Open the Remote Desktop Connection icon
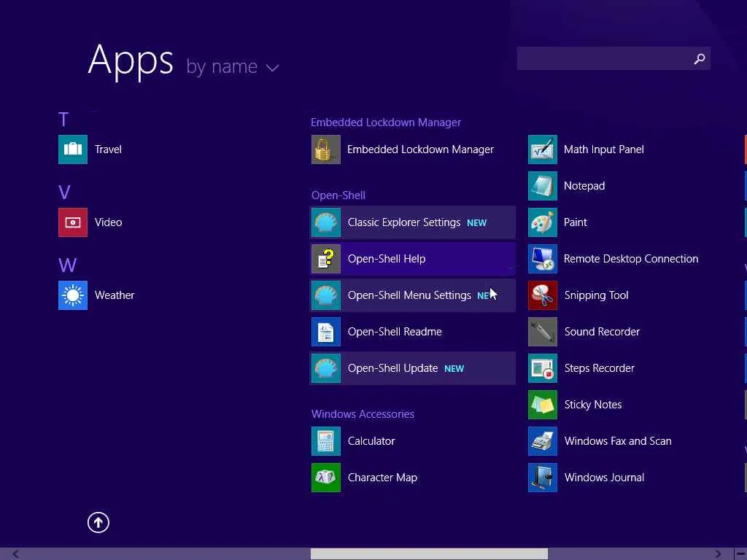Screen dimensions: 747x560 tap(543, 259)
